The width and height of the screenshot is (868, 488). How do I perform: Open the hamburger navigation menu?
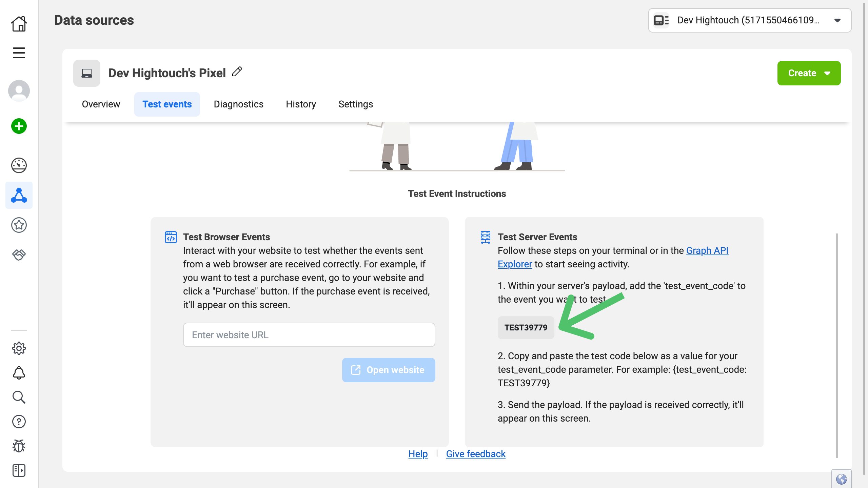tap(19, 53)
